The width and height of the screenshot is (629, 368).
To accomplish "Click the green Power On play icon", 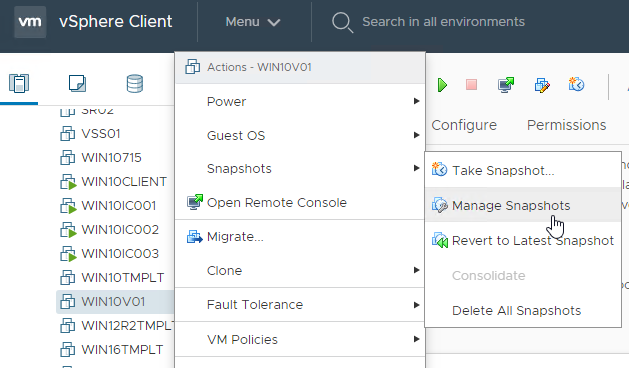I will (442, 85).
